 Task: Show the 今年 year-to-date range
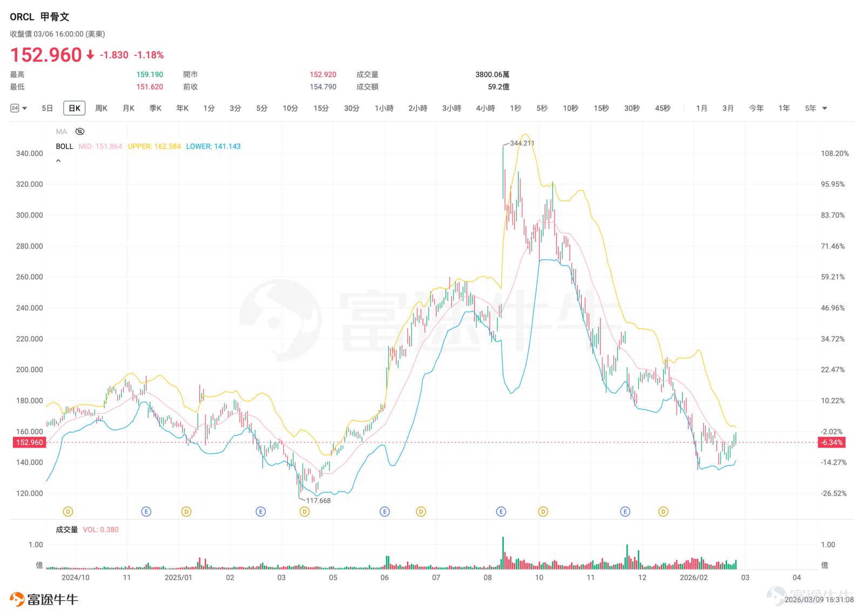coord(757,109)
